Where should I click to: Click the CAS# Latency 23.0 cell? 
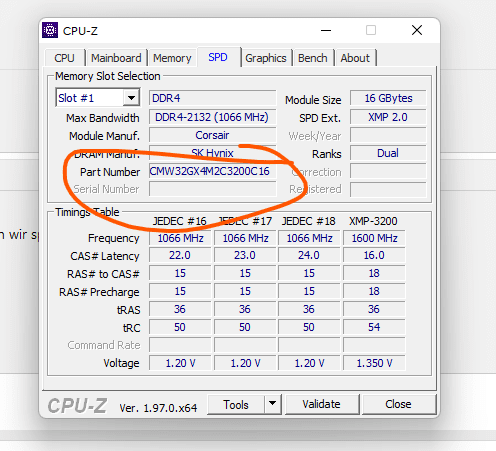(x=245, y=255)
